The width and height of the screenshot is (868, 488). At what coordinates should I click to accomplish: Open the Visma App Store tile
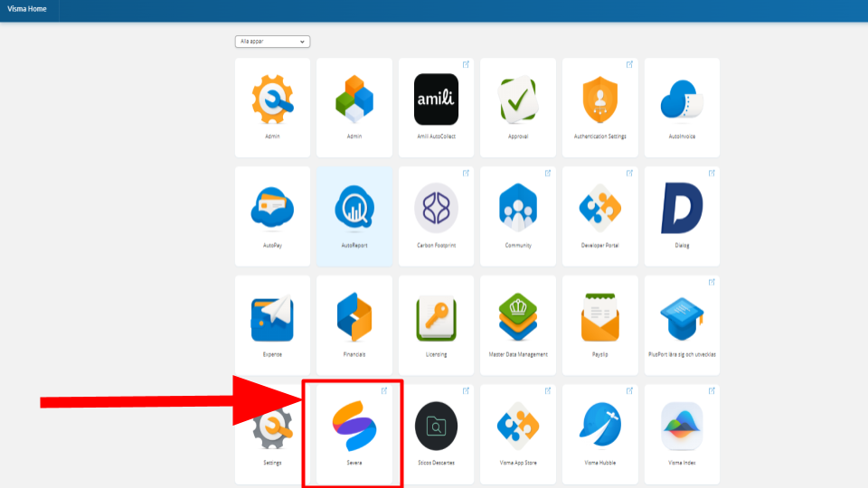(x=518, y=435)
